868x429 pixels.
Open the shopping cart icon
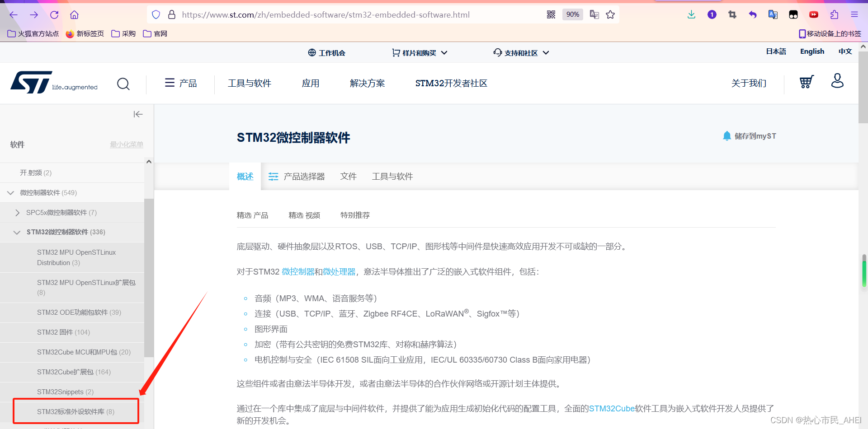807,82
